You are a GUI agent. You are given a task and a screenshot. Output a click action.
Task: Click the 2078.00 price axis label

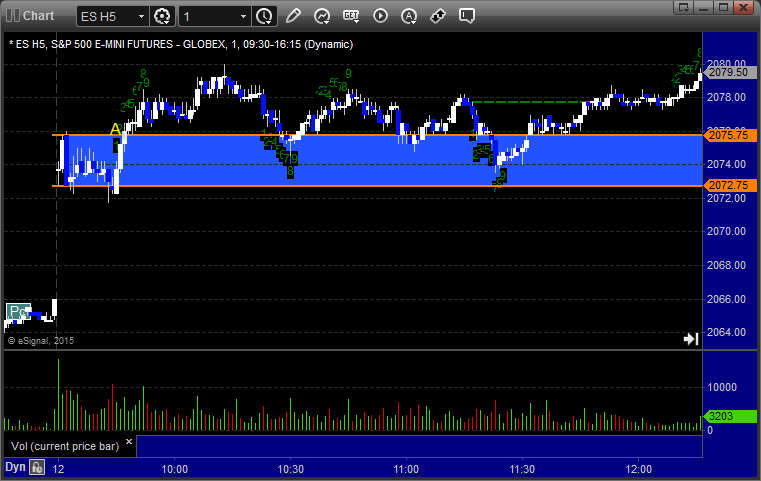[x=726, y=98]
